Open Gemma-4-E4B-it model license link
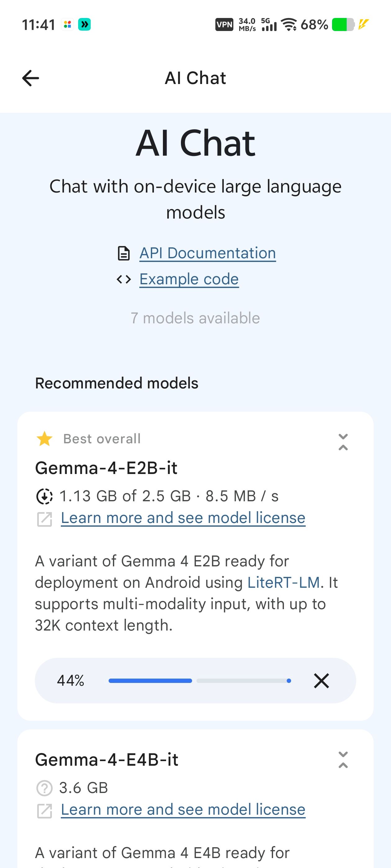Viewport: 391px width, 868px height. coord(183,810)
